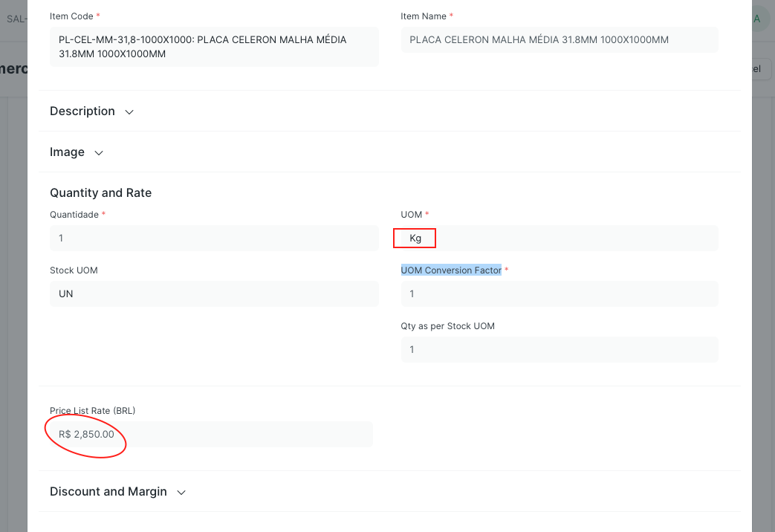Click the Image section chevron
The width and height of the screenshot is (775, 532).
tap(98, 152)
